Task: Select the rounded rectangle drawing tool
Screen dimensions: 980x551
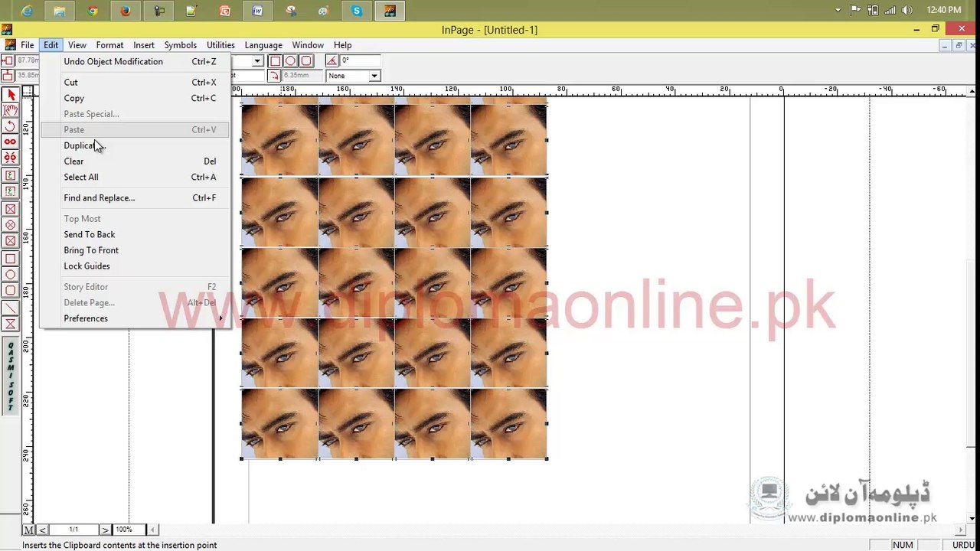Action: point(11,290)
